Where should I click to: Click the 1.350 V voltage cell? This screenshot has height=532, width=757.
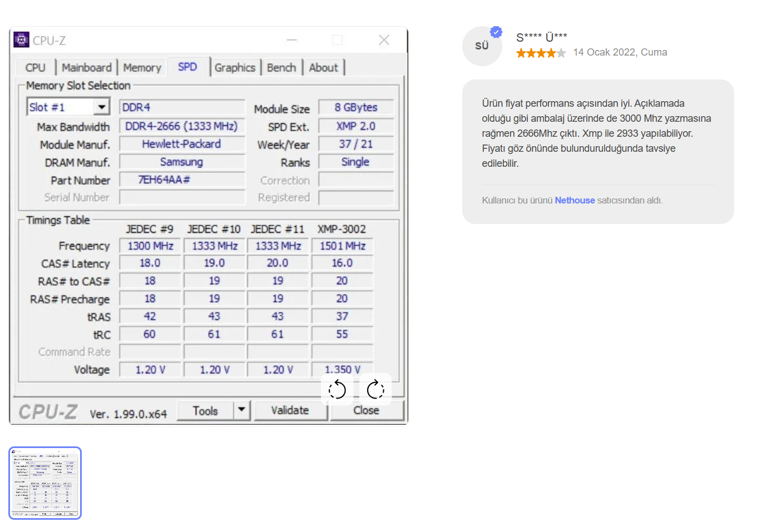tap(342, 370)
